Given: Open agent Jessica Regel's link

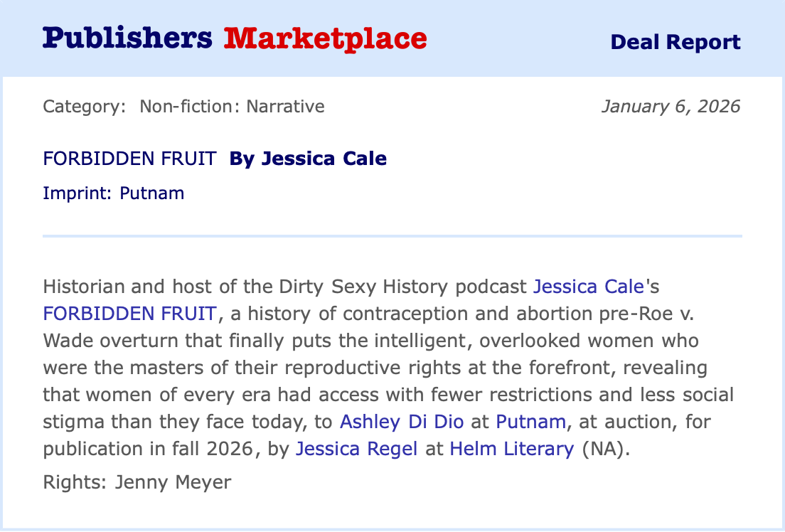Looking at the screenshot, I should pos(356,449).
